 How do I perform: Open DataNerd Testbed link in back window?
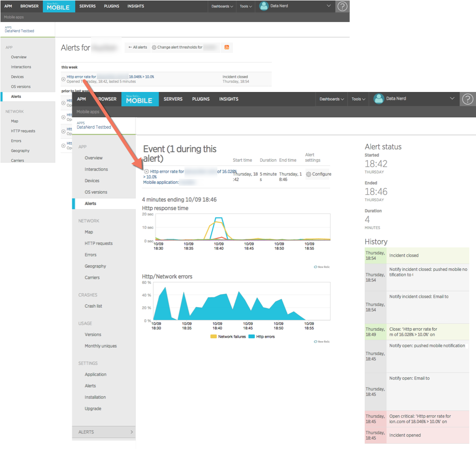[19, 31]
